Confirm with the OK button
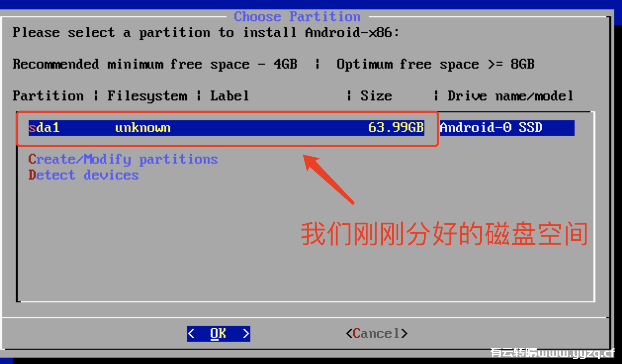 coord(219,334)
